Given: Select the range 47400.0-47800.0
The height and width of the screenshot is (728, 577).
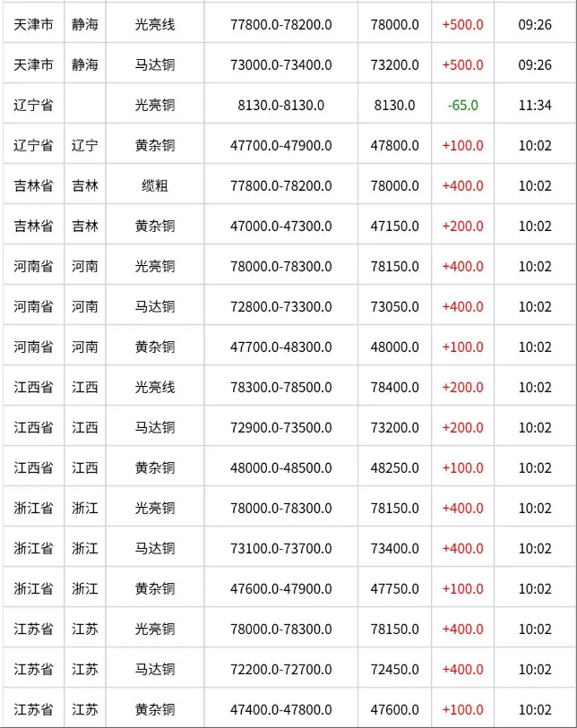Looking at the screenshot, I should (x=281, y=710).
